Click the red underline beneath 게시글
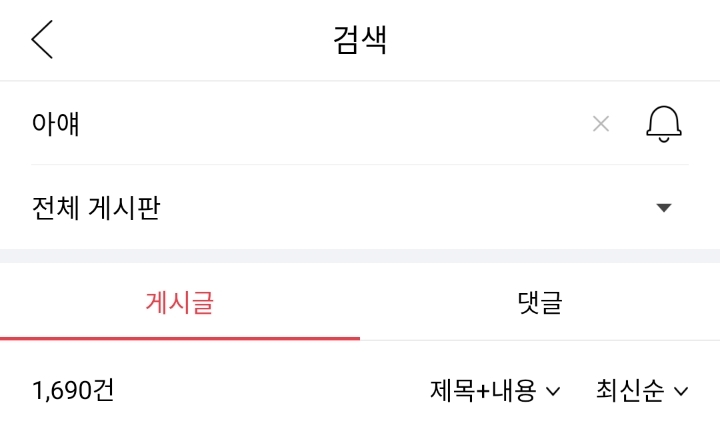The height and width of the screenshot is (425, 720). (180, 338)
